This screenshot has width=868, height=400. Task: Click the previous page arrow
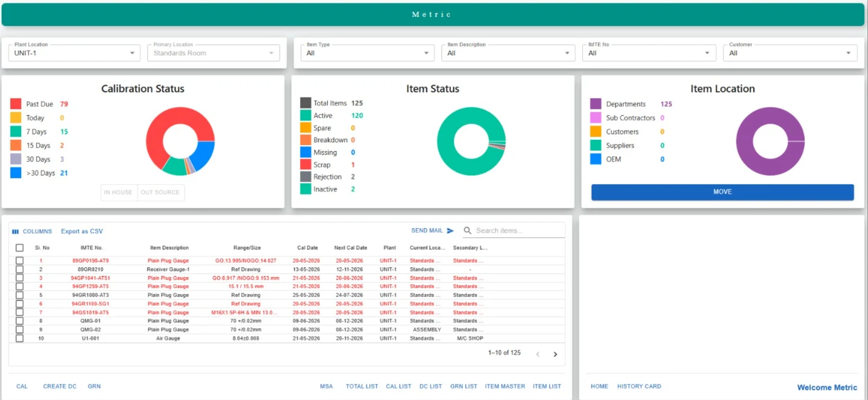click(538, 354)
